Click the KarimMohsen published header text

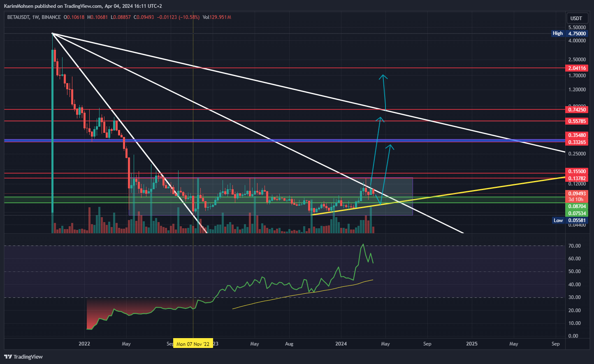click(83, 6)
